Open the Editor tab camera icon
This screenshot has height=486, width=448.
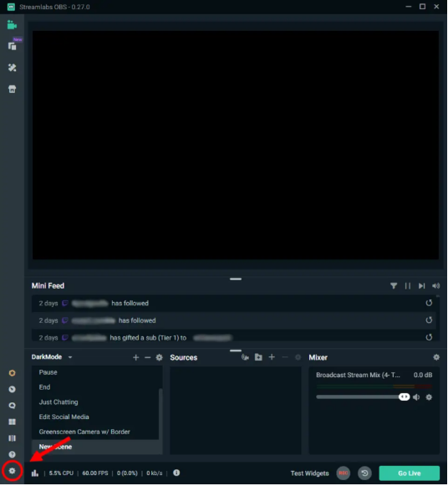[x=12, y=25]
